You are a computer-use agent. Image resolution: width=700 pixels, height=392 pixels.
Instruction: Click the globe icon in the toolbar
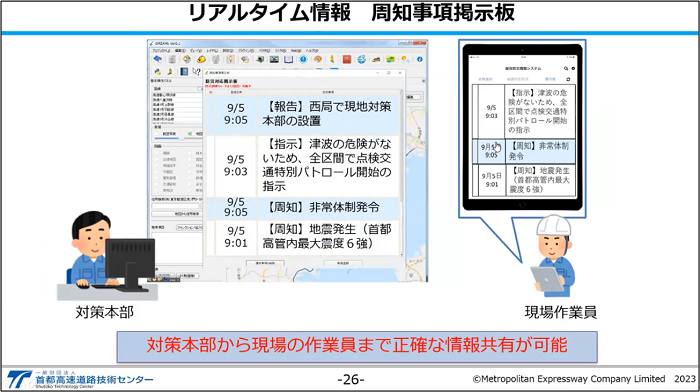[362, 59]
